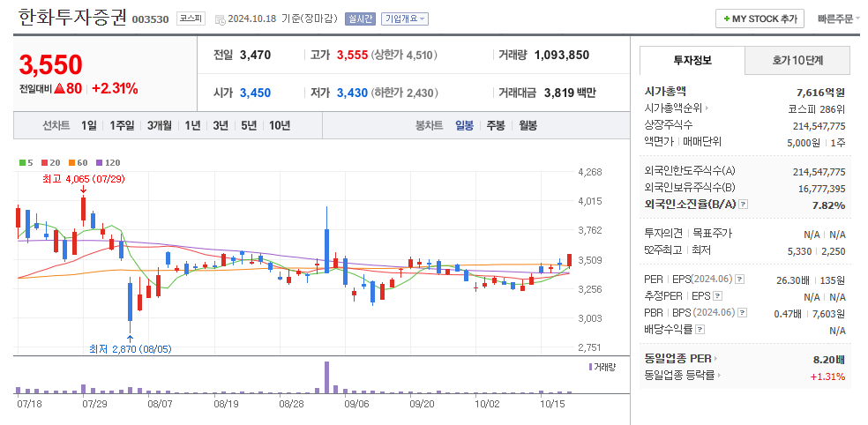Image resolution: width=868 pixels, height=425 pixels.
Task: Select the 월봉 monthly candlestick chart
Action: tap(528, 125)
